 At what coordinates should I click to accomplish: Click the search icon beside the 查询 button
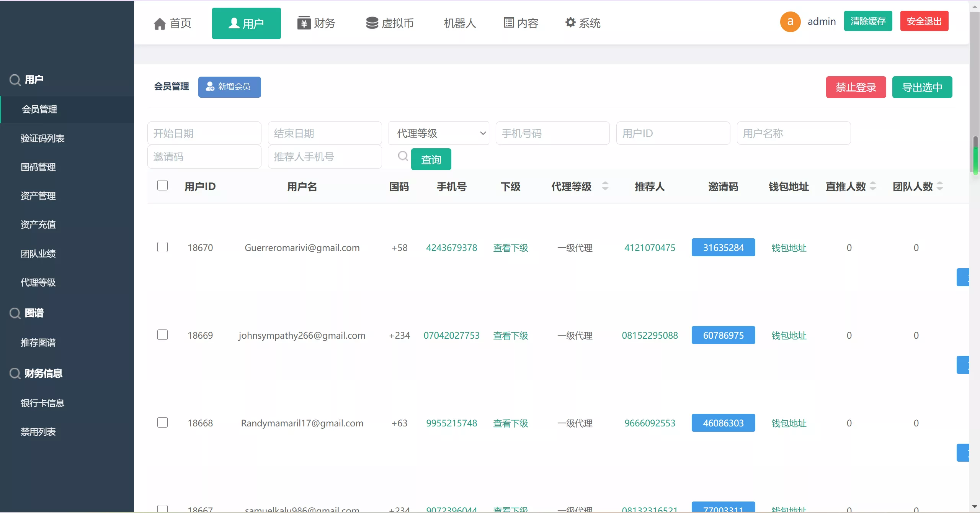point(402,156)
